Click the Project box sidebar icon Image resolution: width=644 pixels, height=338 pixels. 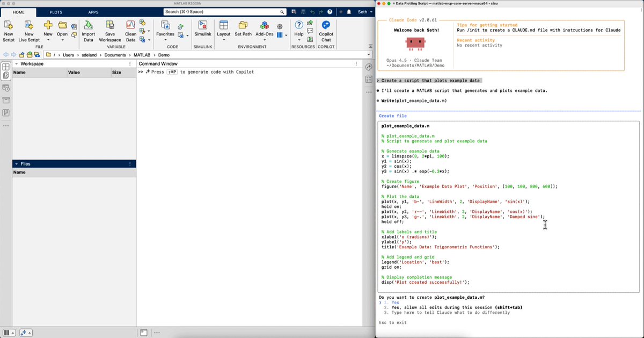(x=6, y=100)
